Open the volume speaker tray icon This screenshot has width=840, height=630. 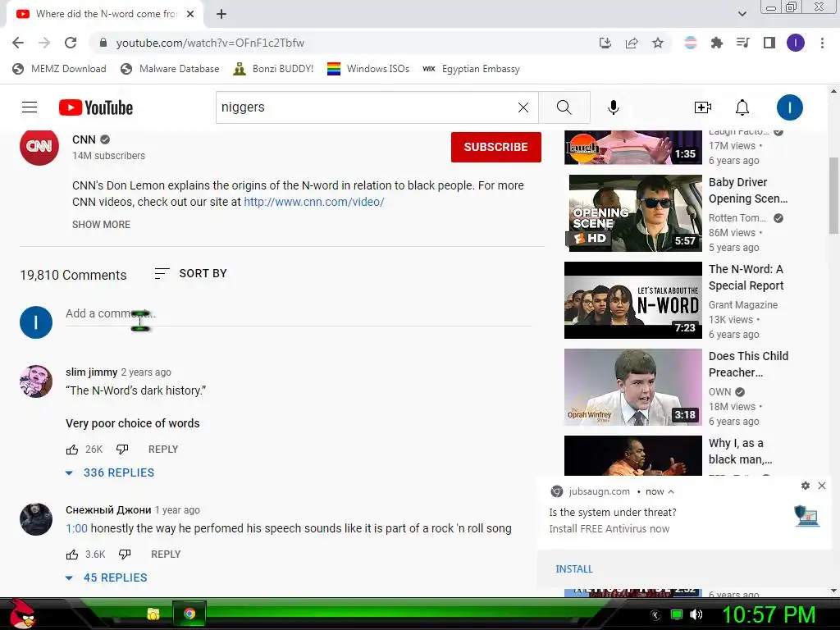696,614
